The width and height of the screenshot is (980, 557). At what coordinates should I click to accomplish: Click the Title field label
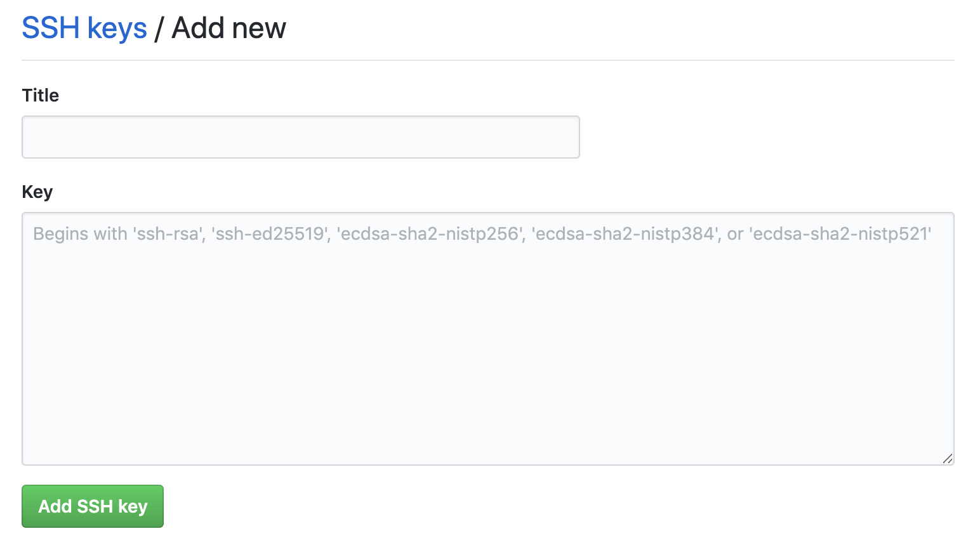pos(41,95)
